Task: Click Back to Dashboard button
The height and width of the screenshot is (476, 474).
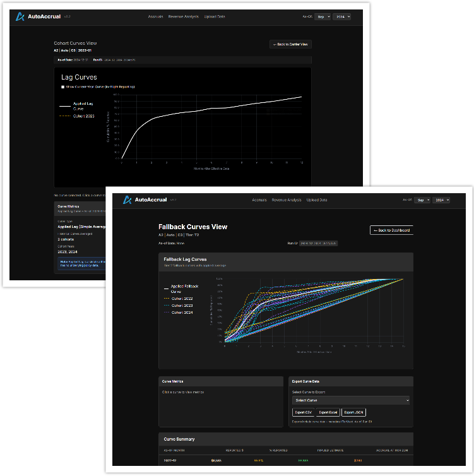Action: click(391, 230)
